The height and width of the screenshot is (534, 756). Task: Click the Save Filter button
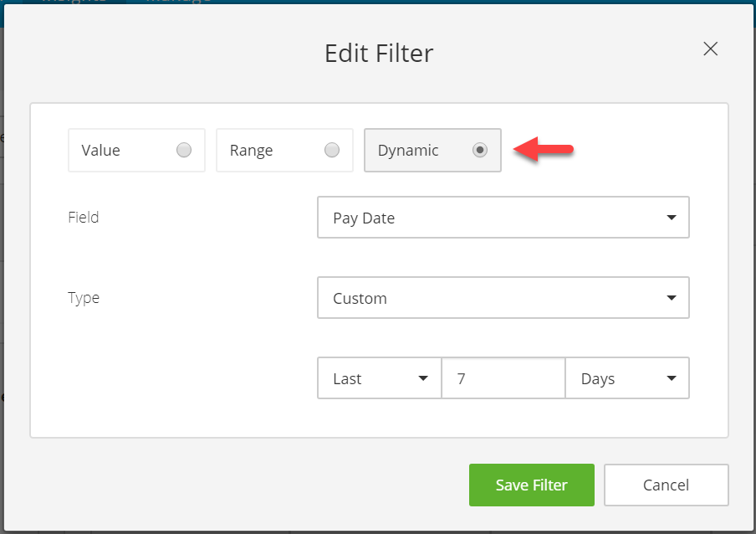[x=531, y=485]
